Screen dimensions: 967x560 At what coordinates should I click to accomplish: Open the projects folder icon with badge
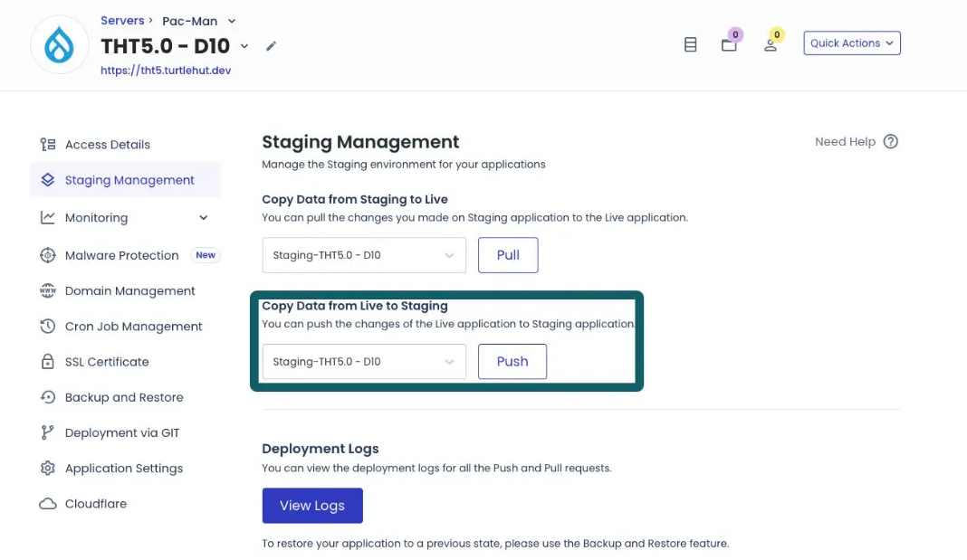coord(729,44)
